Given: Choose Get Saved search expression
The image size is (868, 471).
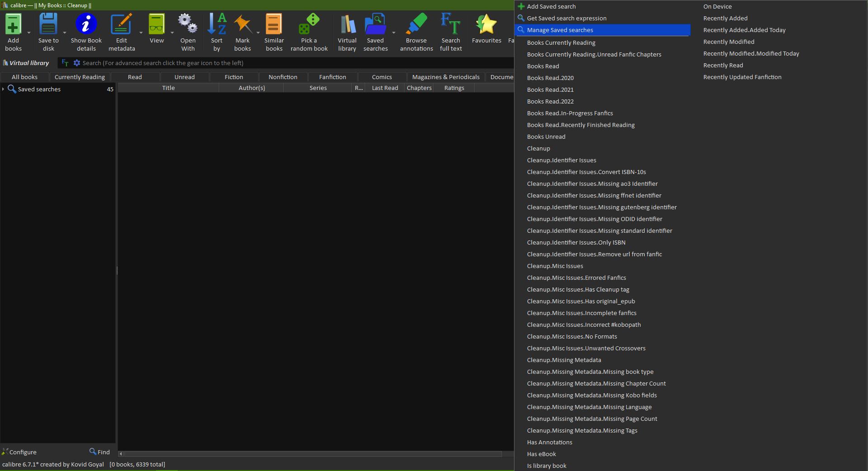Looking at the screenshot, I should [602, 18].
